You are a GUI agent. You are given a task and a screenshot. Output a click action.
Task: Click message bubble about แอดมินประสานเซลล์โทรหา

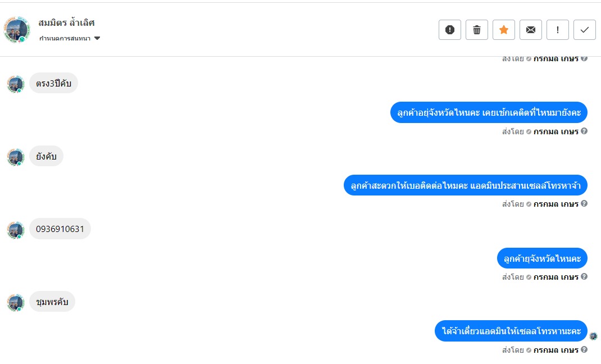(465, 185)
